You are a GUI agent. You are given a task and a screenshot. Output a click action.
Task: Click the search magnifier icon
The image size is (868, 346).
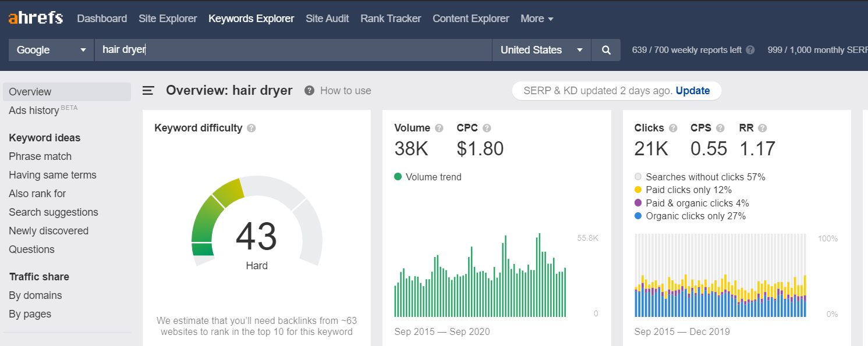[605, 50]
